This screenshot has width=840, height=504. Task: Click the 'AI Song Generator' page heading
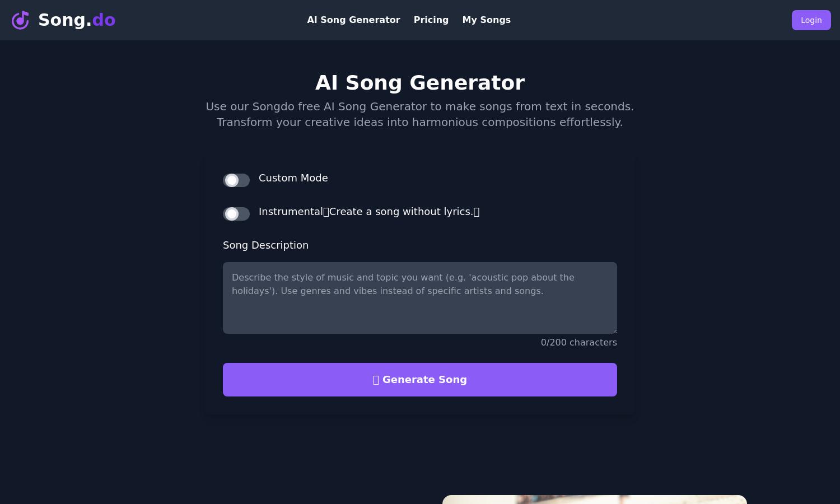(420, 83)
